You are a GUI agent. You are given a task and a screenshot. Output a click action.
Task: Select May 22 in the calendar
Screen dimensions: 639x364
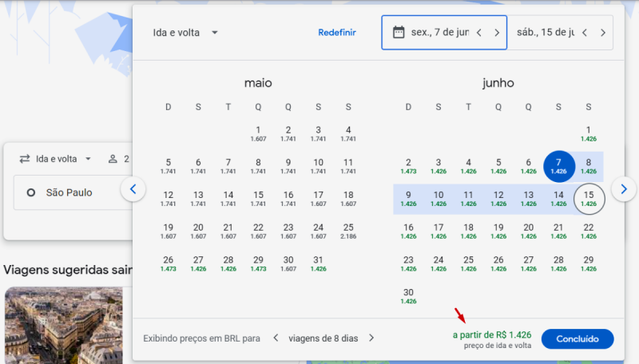click(x=258, y=231)
